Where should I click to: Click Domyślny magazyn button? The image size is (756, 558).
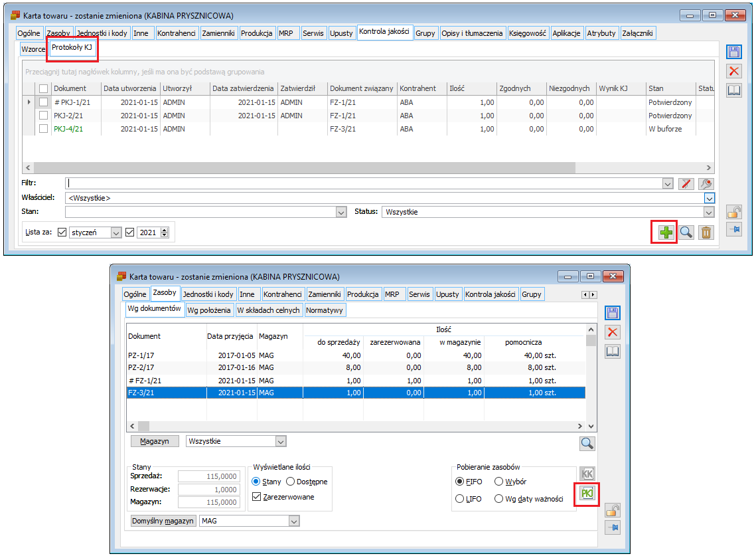163,521
